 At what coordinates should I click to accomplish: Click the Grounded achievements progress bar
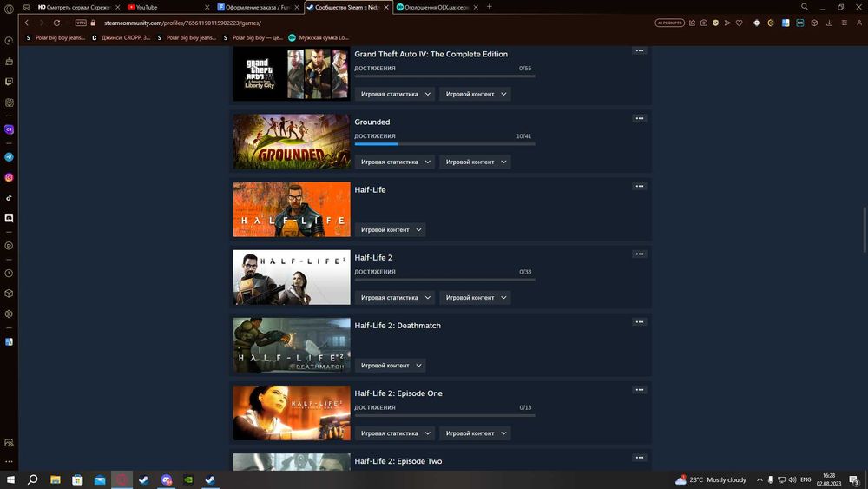[444, 144]
